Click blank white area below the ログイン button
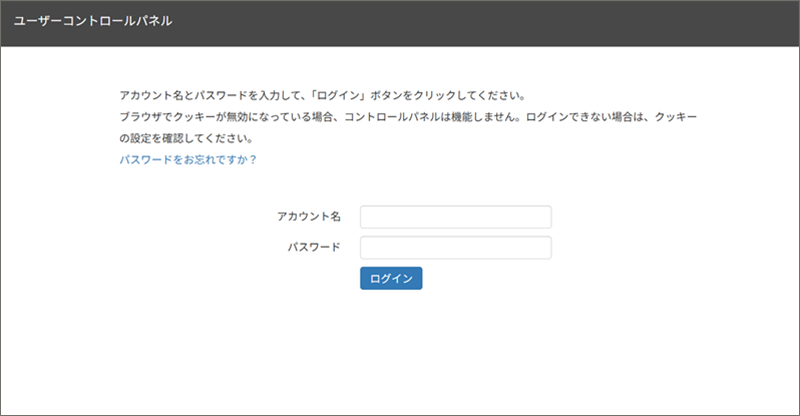 point(400,350)
